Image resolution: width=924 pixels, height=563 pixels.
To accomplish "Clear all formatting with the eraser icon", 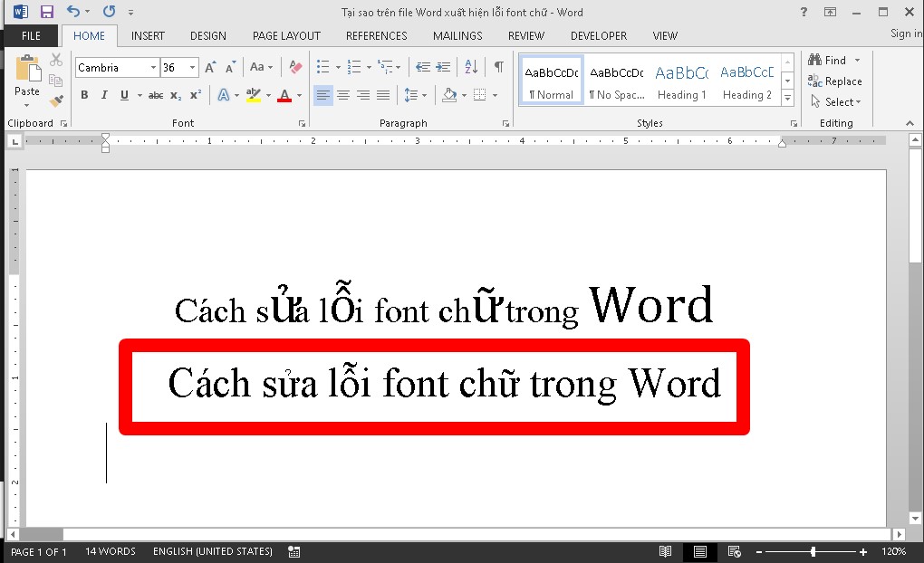I will point(296,67).
